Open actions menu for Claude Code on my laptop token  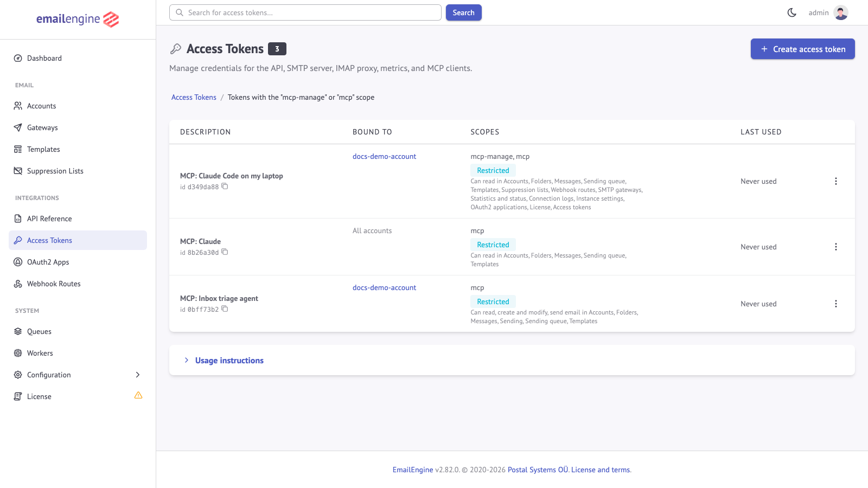(835, 181)
